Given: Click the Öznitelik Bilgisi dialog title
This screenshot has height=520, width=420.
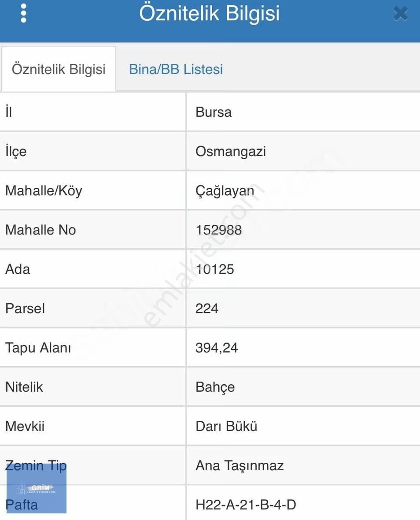Looking at the screenshot, I should [x=210, y=14].
